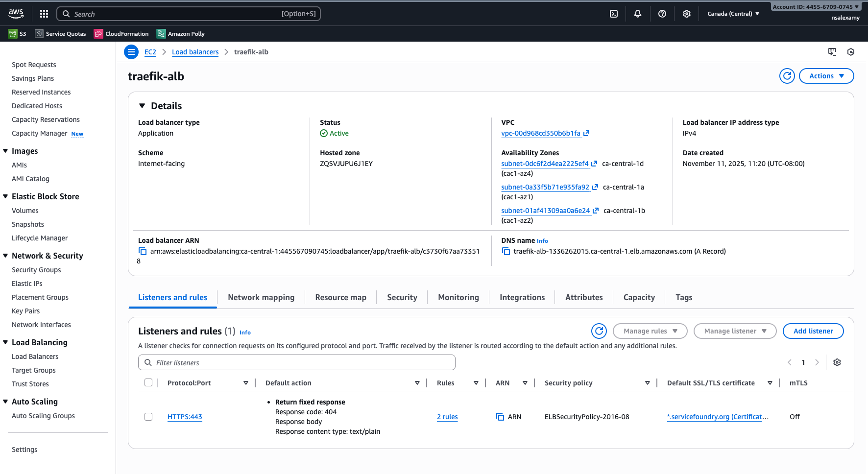Copy the DNS name of traefik-alb
The image size is (868, 474).
[x=506, y=251]
